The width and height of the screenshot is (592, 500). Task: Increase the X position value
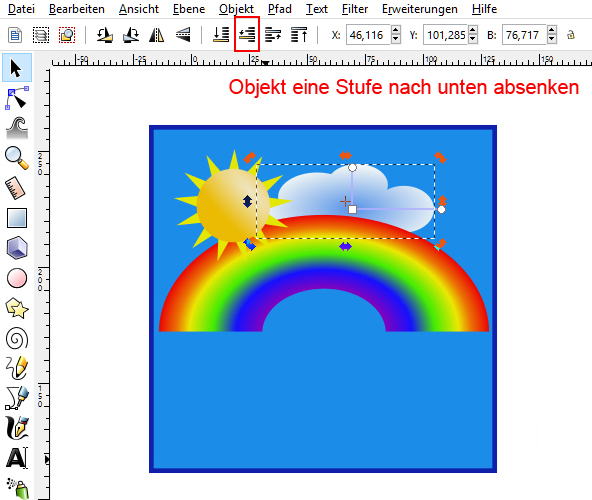coord(396,30)
